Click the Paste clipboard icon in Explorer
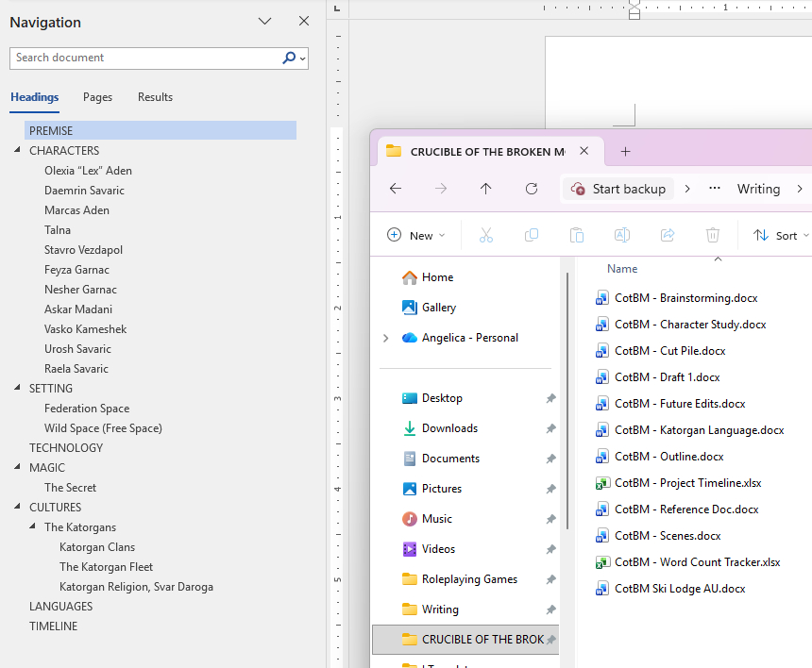812x668 pixels. point(577,235)
